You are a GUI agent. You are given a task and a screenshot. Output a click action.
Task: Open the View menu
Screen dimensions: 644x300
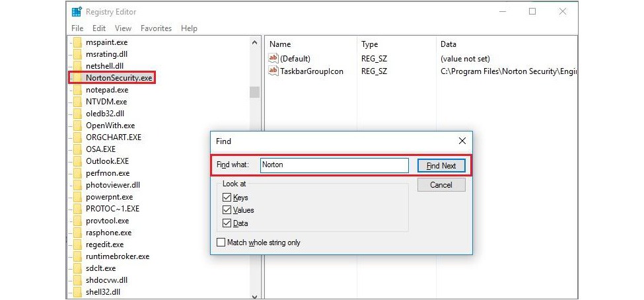point(124,28)
